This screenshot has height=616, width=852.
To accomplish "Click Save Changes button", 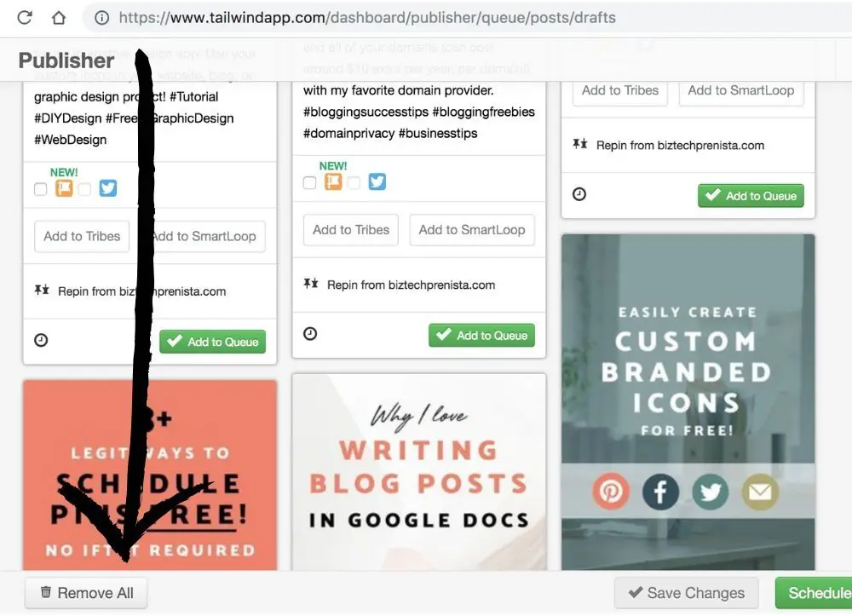I will (686, 593).
